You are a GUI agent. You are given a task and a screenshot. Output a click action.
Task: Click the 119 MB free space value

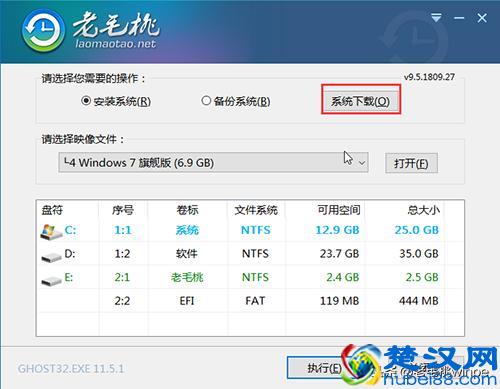(339, 301)
